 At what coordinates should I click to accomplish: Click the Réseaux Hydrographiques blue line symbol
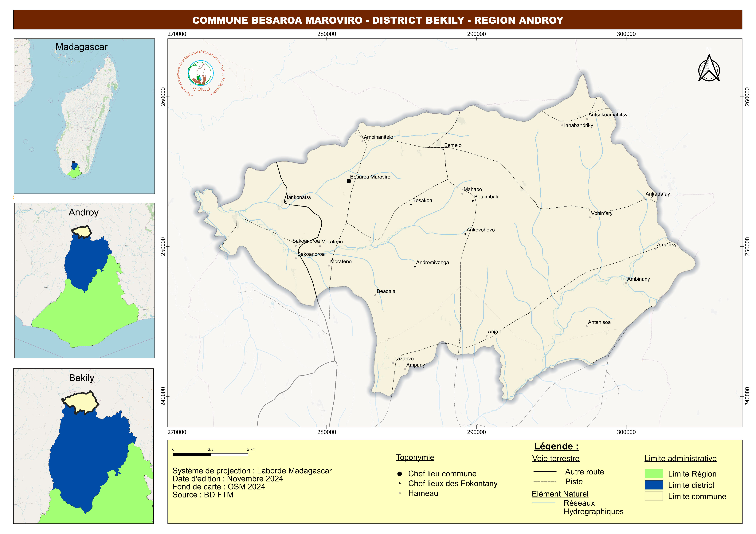[543, 503]
